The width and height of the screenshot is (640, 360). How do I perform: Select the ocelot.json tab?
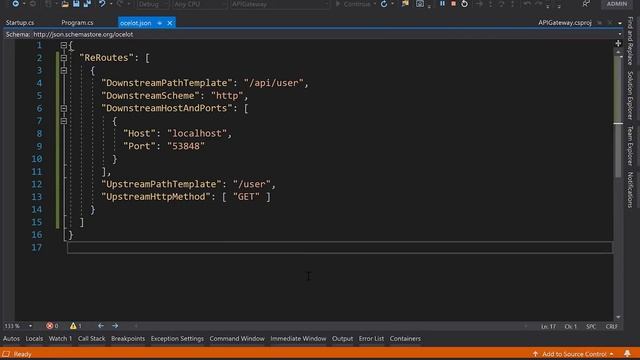tap(136, 23)
